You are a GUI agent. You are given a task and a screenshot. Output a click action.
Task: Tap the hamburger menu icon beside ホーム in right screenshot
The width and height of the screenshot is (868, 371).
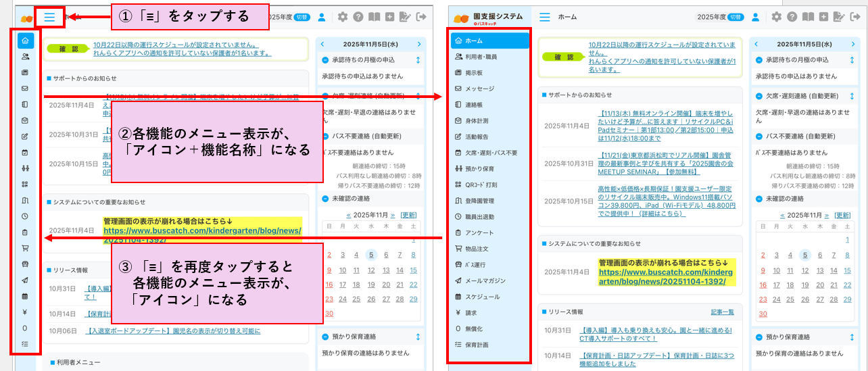point(545,17)
